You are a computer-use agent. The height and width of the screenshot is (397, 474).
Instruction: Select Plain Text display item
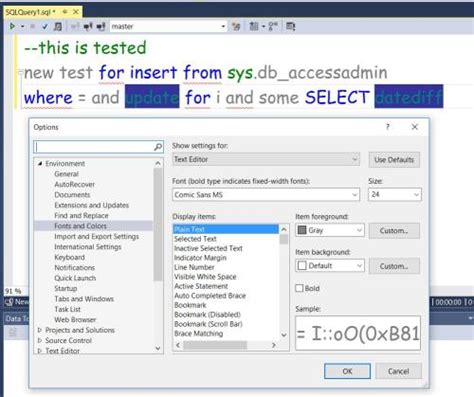(226, 229)
